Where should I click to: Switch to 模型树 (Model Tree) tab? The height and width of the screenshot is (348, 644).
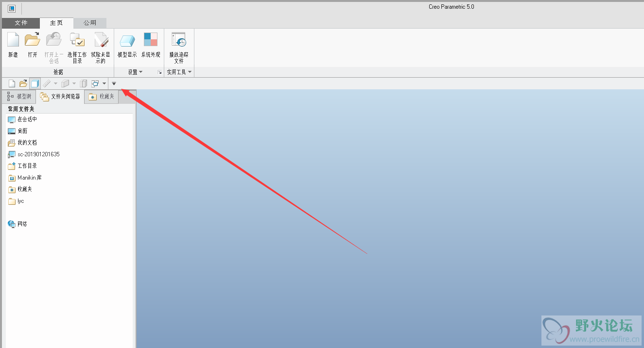tap(19, 97)
